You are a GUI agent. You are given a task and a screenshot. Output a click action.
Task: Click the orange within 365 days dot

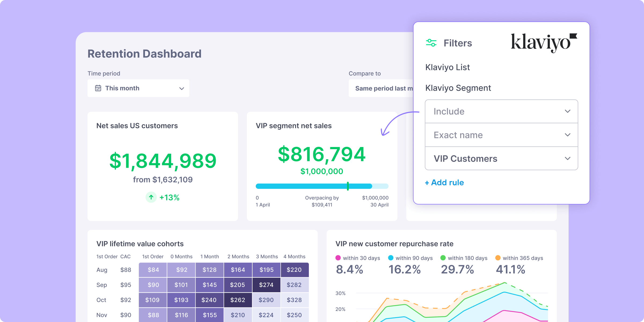coord(498,258)
